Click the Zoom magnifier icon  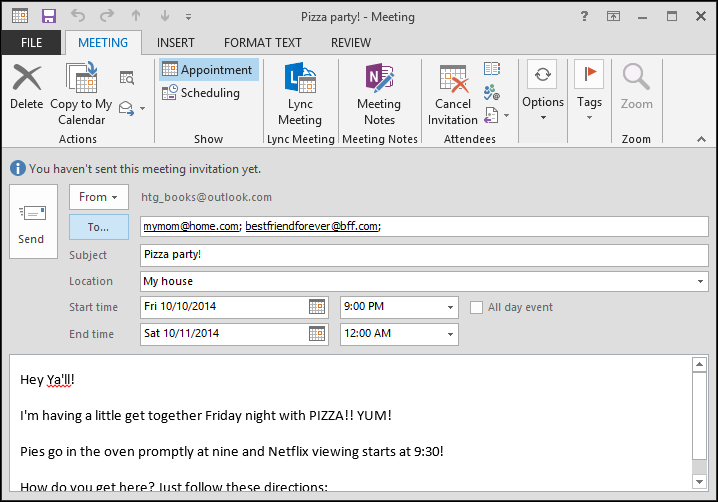(636, 77)
